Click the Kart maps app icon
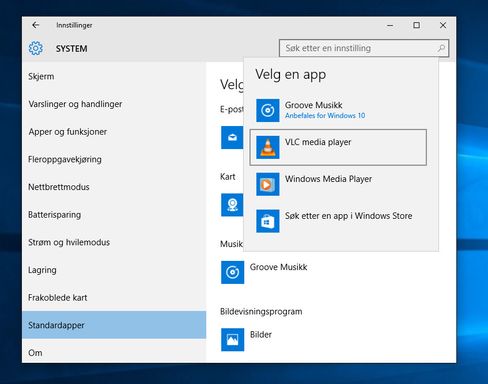 (x=232, y=205)
